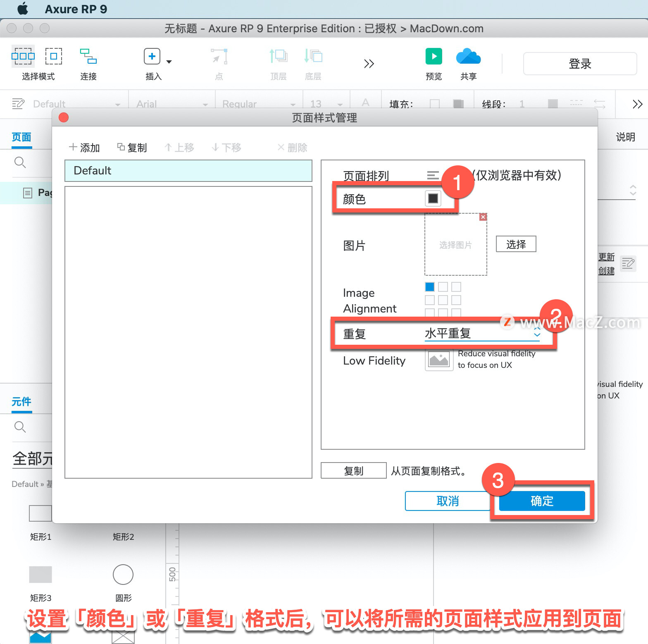
Task: Select the 矩形1 widget thumbnail
Action: pos(40,513)
